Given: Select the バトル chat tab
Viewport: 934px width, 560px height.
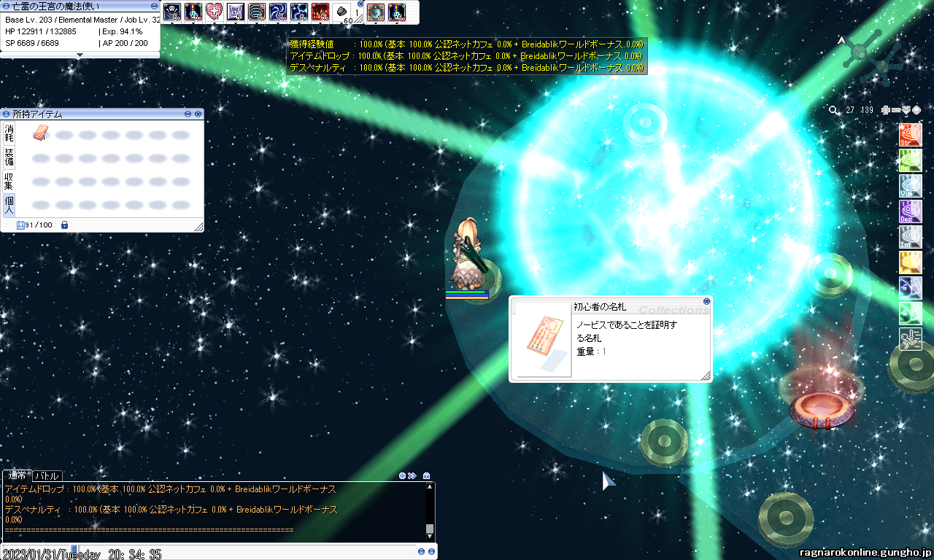Looking at the screenshot, I should (x=47, y=476).
